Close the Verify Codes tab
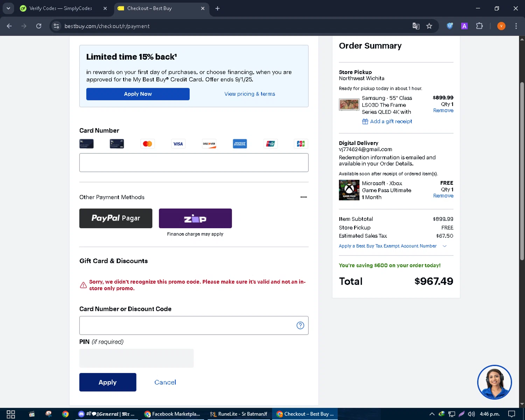The image size is (525, 420). (x=105, y=8)
